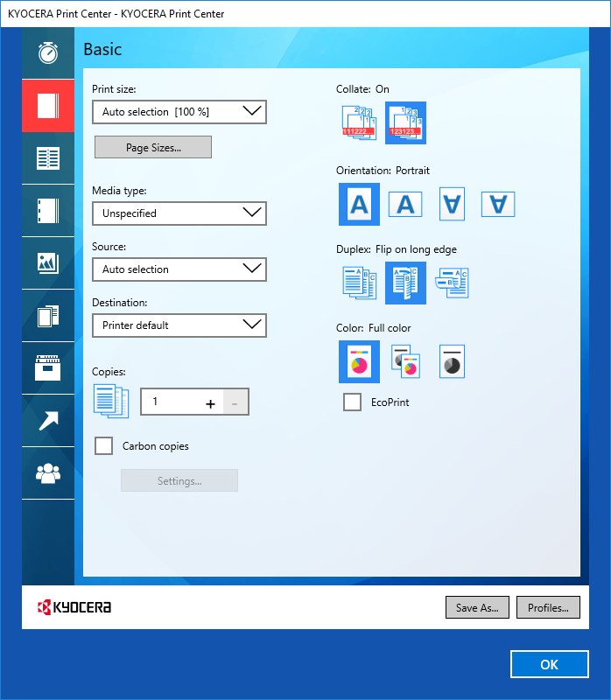This screenshot has width=611, height=700.
Task: Turn collate on with the 123123 icon
Action: click(x=405, y=122)
